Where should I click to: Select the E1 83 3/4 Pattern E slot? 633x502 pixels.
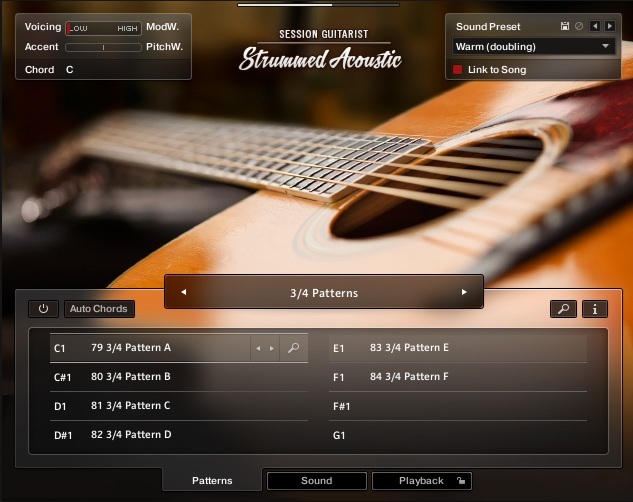click(x=458, y=348)
